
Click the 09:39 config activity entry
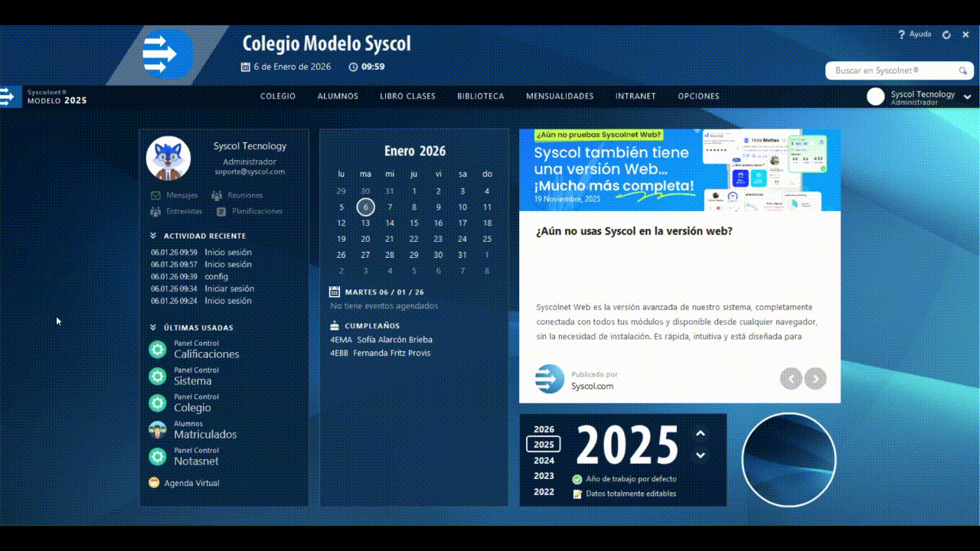click(x=190, y=277)
